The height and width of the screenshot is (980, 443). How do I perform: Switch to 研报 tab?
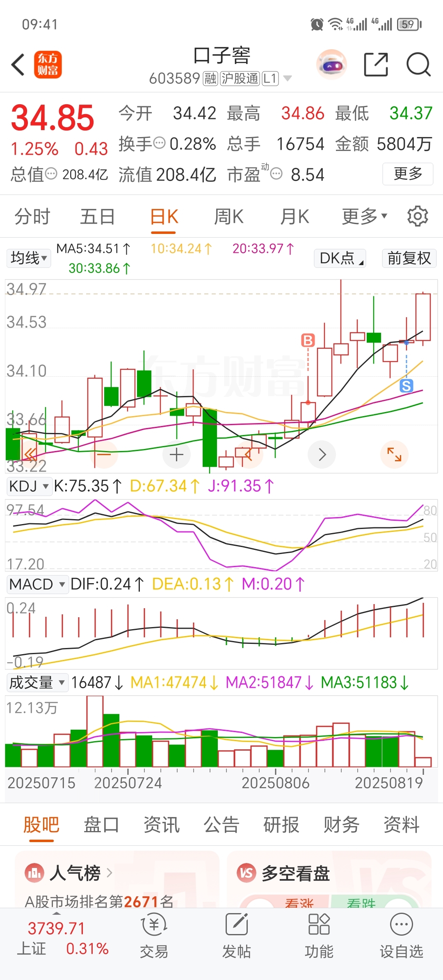[281, 824]
